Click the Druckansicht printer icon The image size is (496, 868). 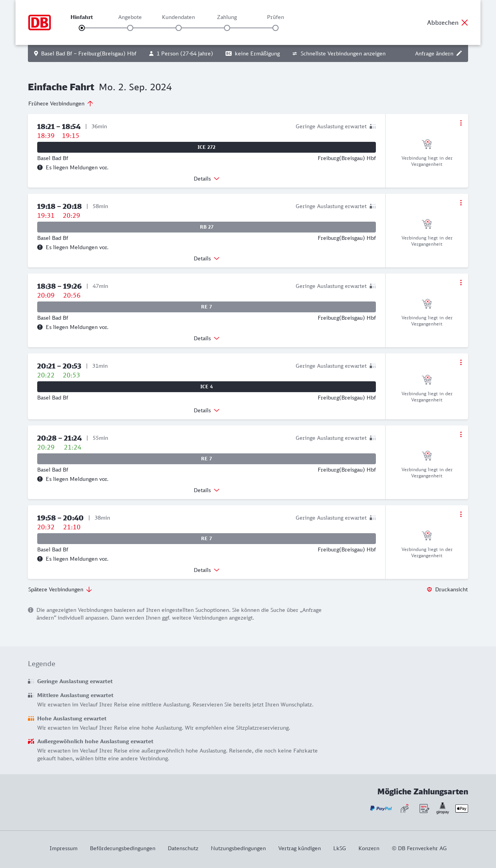429,589
